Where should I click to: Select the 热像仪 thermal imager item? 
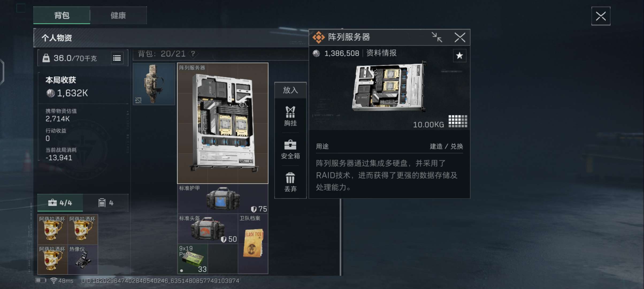[x=83, y=259]
